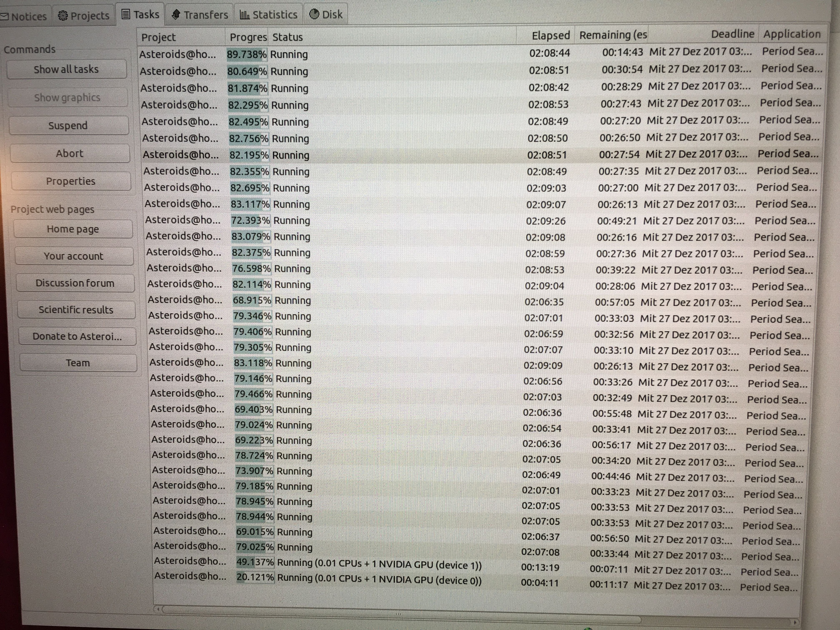Click the Projects tab gear icon

point(63,16)
